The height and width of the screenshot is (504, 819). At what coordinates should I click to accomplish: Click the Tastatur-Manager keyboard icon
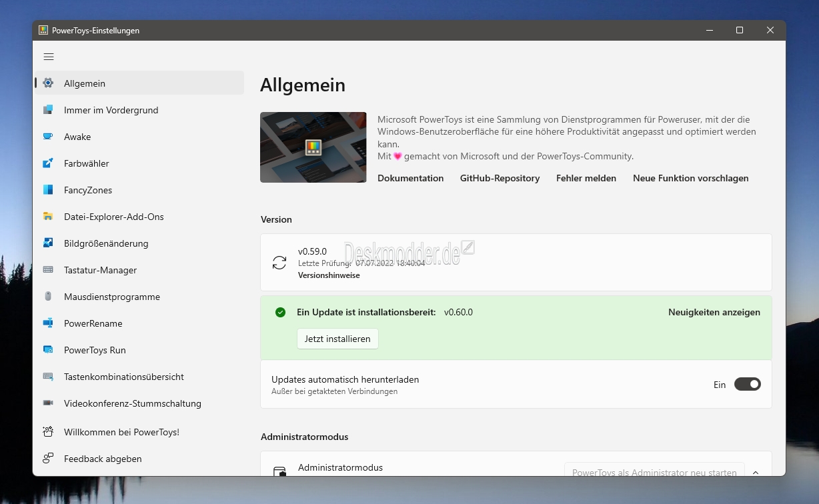[48, 270]
